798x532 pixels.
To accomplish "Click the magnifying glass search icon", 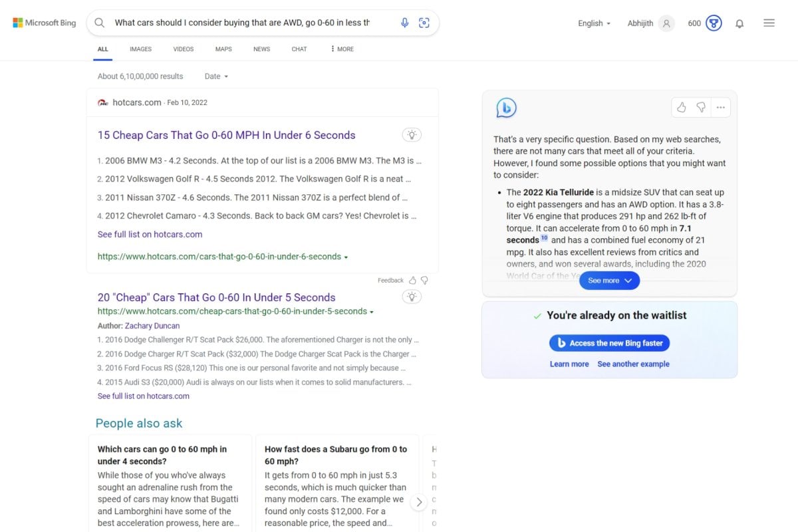I will [x=100, y=23].
